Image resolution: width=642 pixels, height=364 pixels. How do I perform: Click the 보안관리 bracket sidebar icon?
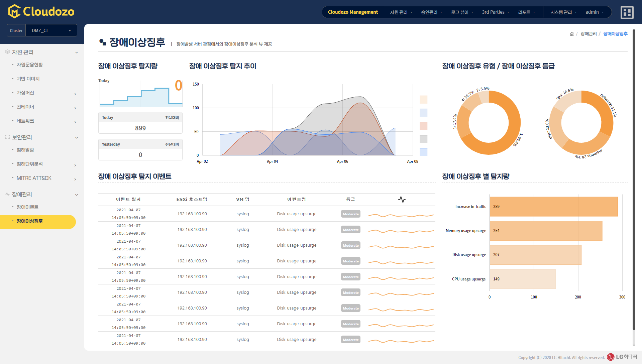tap(7, 137)
